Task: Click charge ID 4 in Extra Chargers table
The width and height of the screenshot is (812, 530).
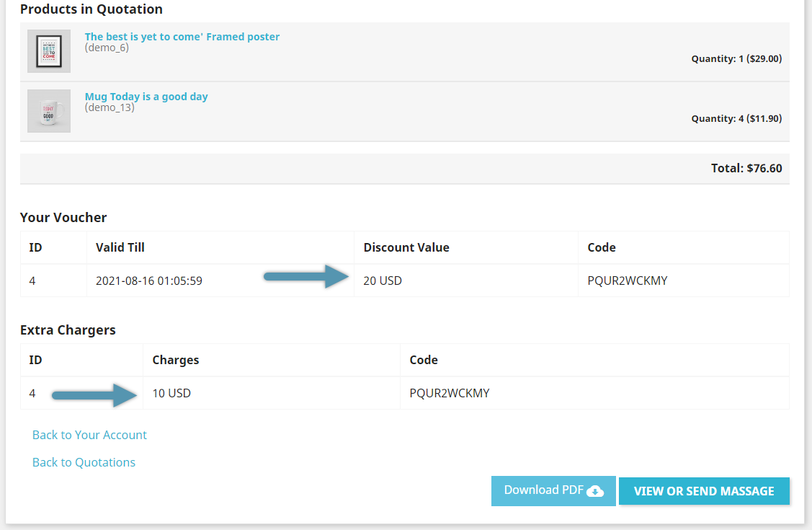Action: click(32, 393)
